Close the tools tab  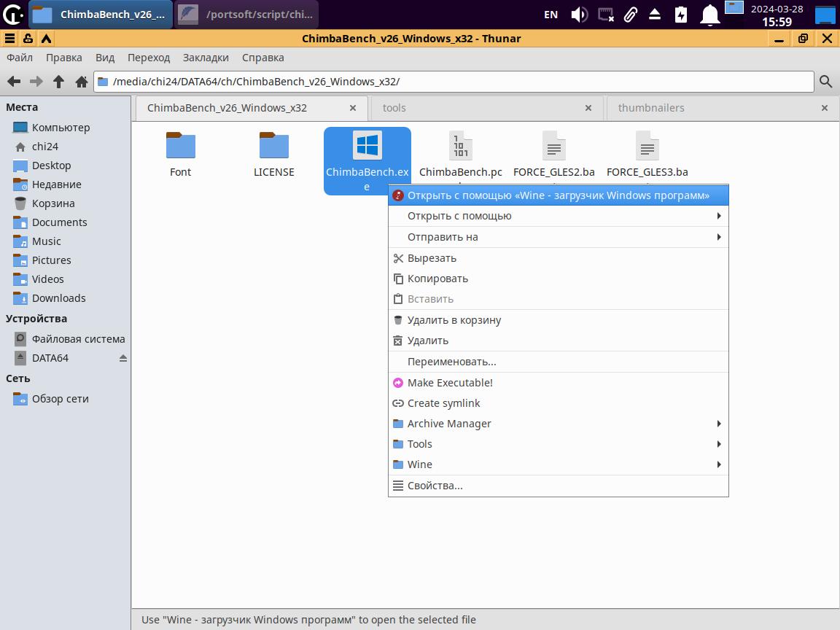[588, 108]
